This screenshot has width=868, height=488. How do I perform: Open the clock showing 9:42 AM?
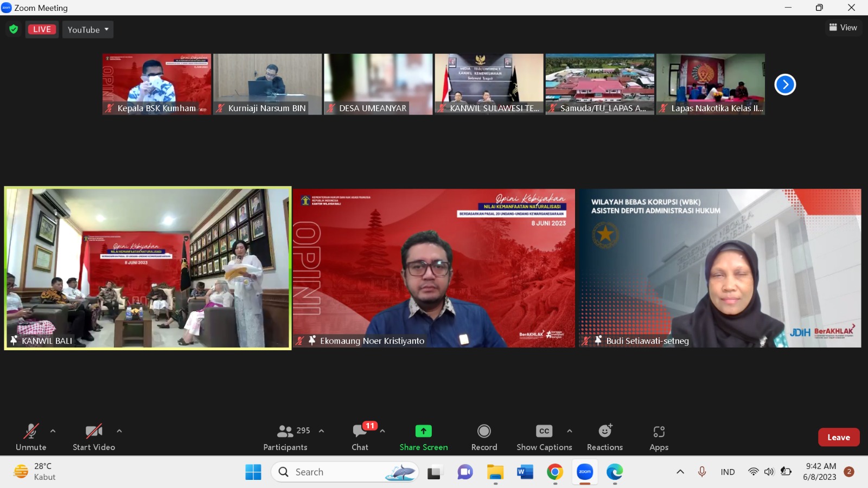[820, 472]
